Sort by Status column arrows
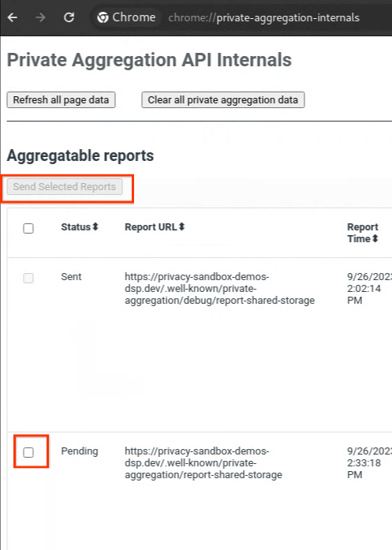 [95, 227]
